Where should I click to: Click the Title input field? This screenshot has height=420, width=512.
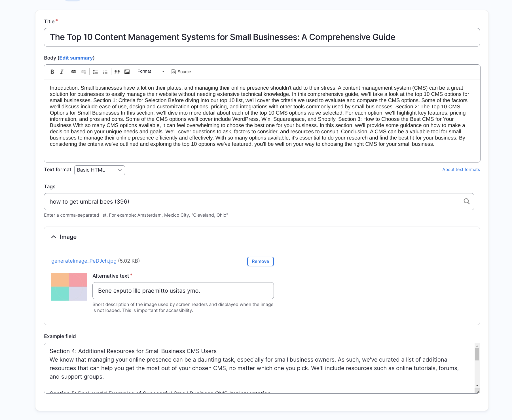pos(262,37)
